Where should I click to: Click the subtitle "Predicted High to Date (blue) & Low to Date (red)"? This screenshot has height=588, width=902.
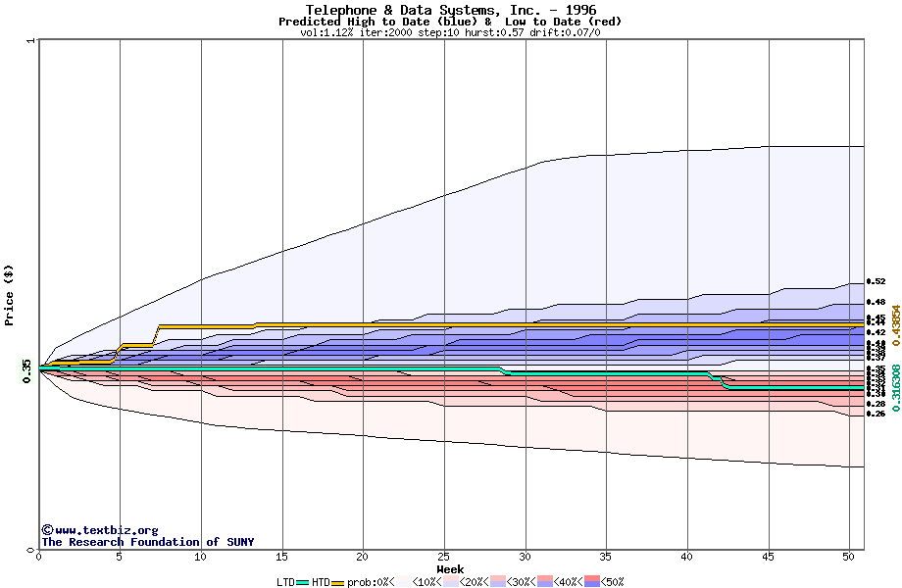(x=450, y=22)
